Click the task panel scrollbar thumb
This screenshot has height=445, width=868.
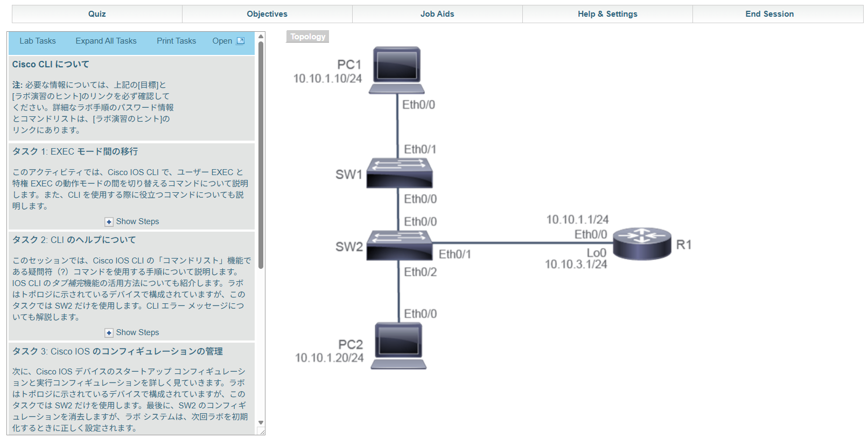261,155
